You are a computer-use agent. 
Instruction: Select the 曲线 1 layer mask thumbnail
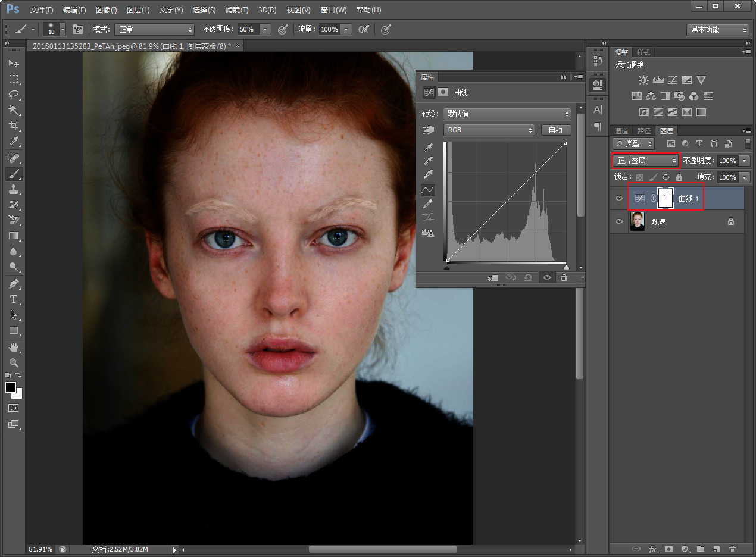(666, 198)
